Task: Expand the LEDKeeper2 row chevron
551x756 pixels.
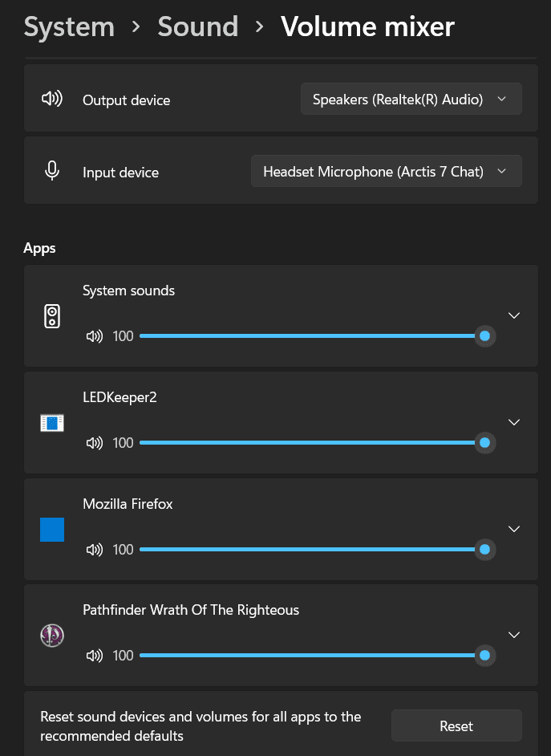Action: coord(514,422)
